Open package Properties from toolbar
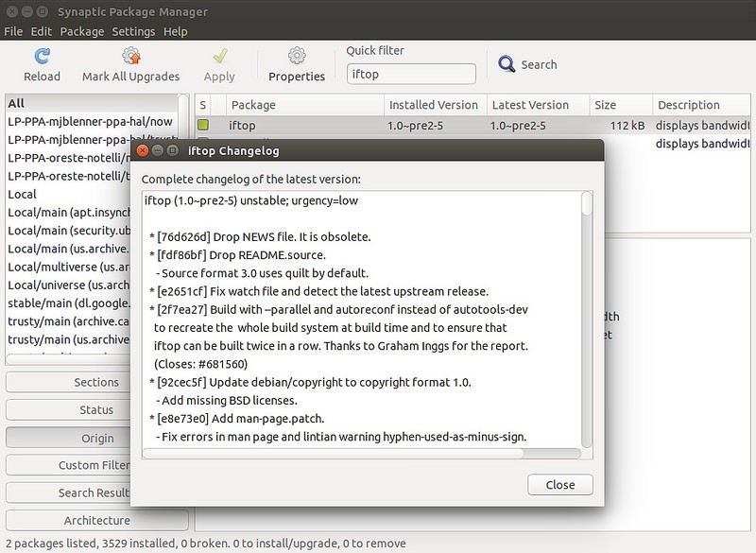The image size is (756, 553). pos(297,64)
